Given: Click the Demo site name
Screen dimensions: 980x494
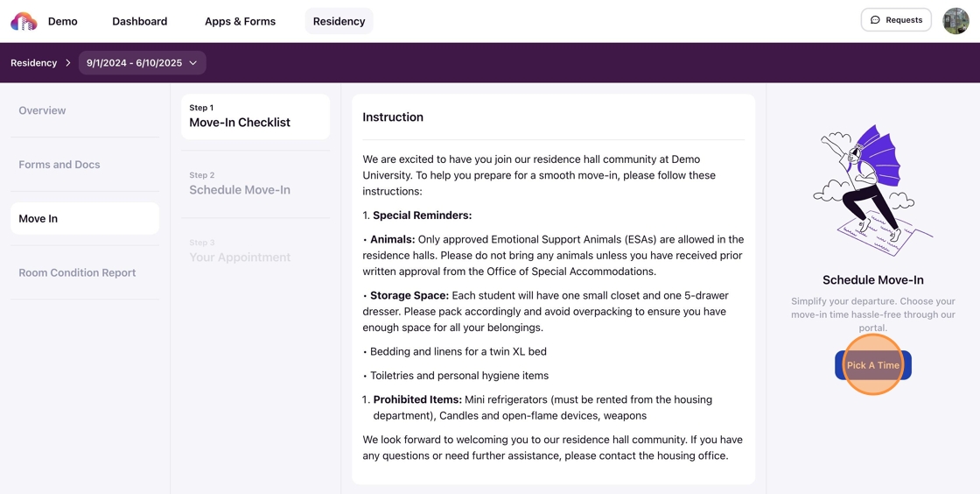Looking at the screenshot, I should tap(63, 21).
